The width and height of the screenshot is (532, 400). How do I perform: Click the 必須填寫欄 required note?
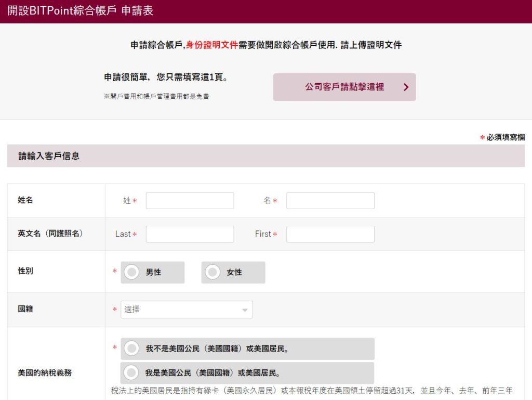click(x=502, y=137)
